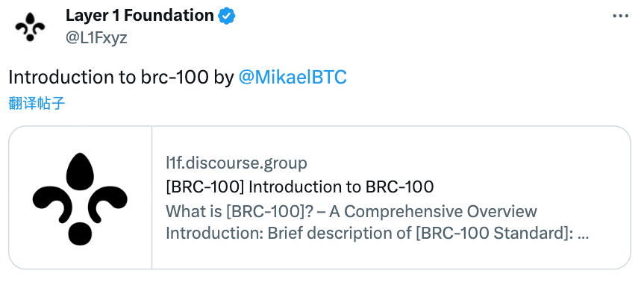
Task: Click the Layer 1 Foundation display name
Action: click(140, 16)
